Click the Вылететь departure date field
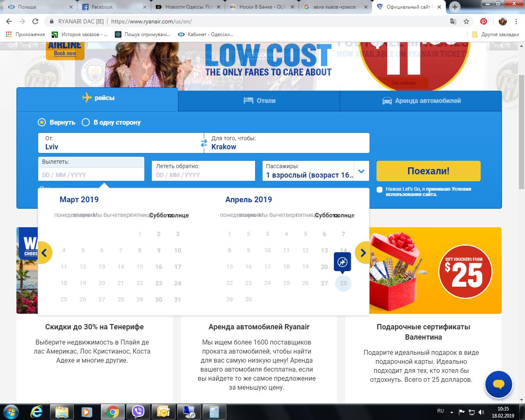The image size is (525, 420). pos(91,169)
